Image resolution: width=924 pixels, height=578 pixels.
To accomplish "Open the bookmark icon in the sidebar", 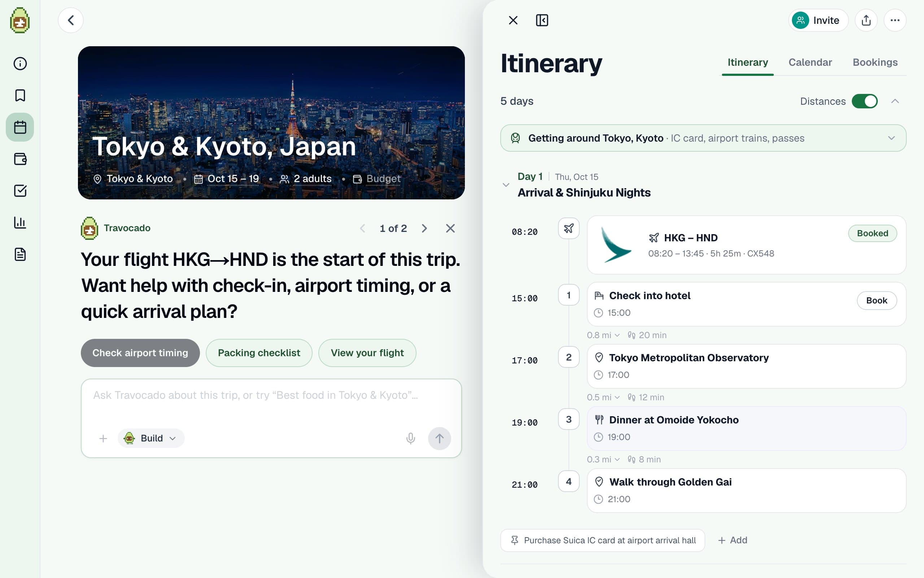I will pyautogui.click(x=20, y=95).
